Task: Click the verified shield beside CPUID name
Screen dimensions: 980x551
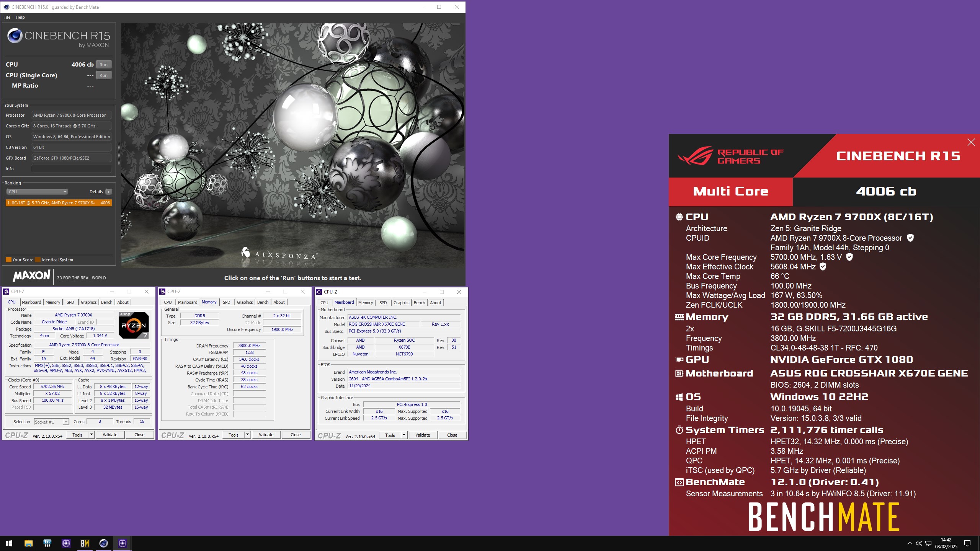Action: coord(911,238)
